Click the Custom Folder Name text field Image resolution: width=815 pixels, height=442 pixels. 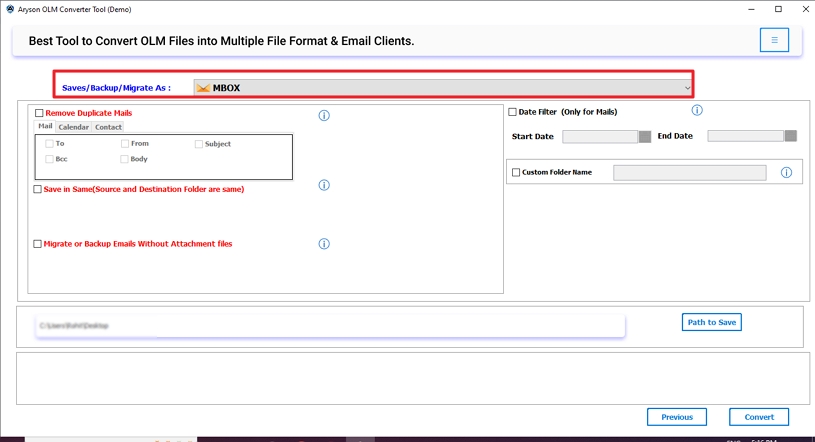point(690,173)
